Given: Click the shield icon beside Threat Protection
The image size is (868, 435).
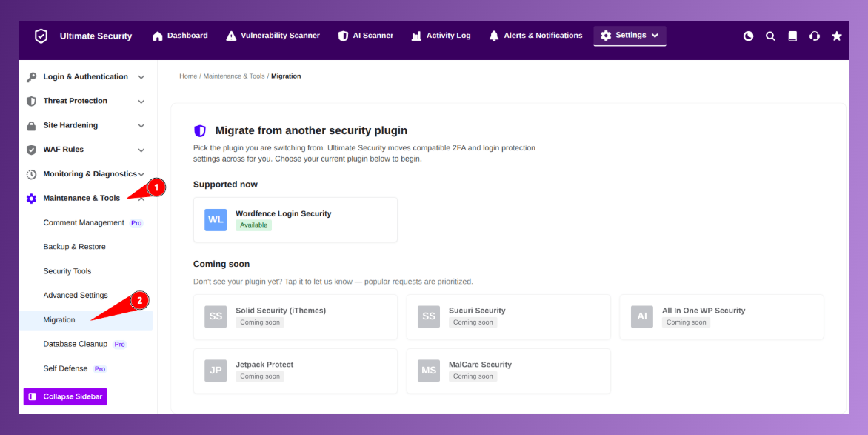Looking at the screenshot, I should pyautogui.click(x=32, y=102).
